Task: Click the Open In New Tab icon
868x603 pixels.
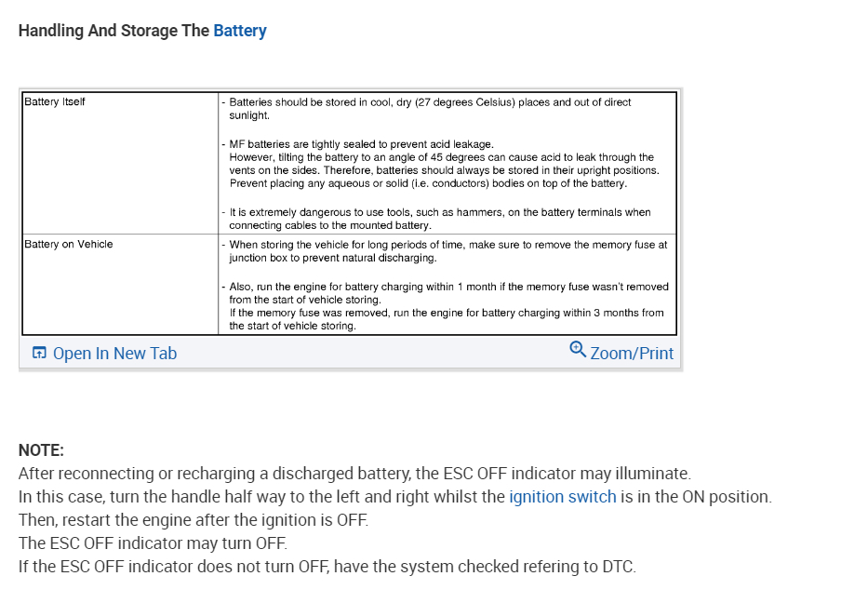Action: pos(39,354)
